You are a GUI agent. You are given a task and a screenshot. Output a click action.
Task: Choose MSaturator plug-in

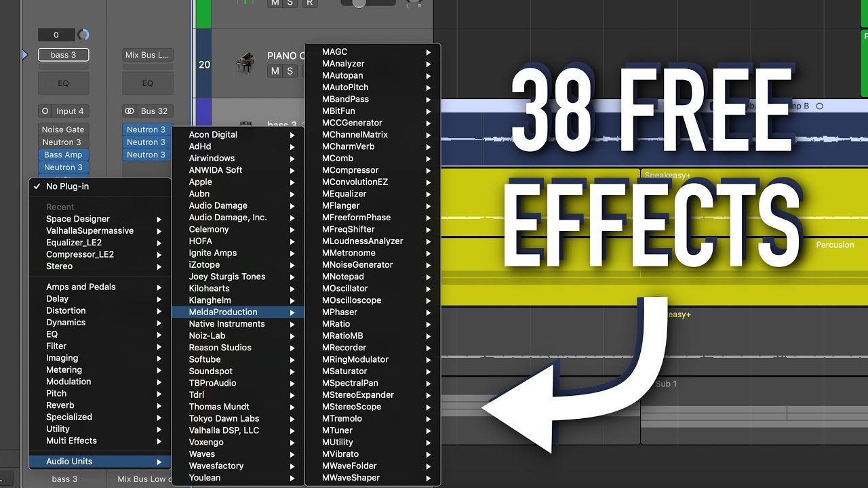373,371
